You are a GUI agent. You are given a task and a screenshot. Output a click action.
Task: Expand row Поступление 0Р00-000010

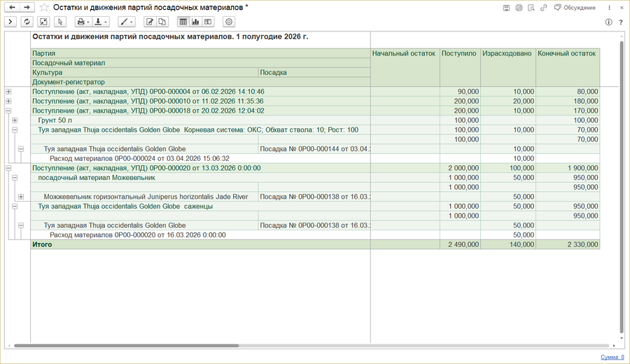tap(8, 101)
